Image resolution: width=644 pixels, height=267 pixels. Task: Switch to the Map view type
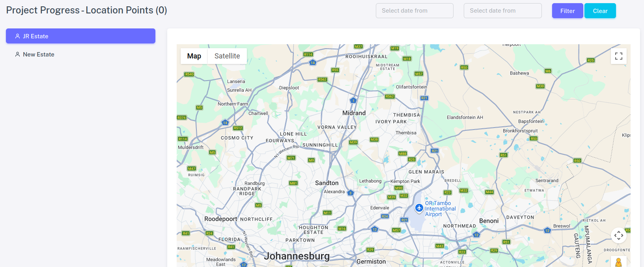pyautogui.click(x=194, y=56)
